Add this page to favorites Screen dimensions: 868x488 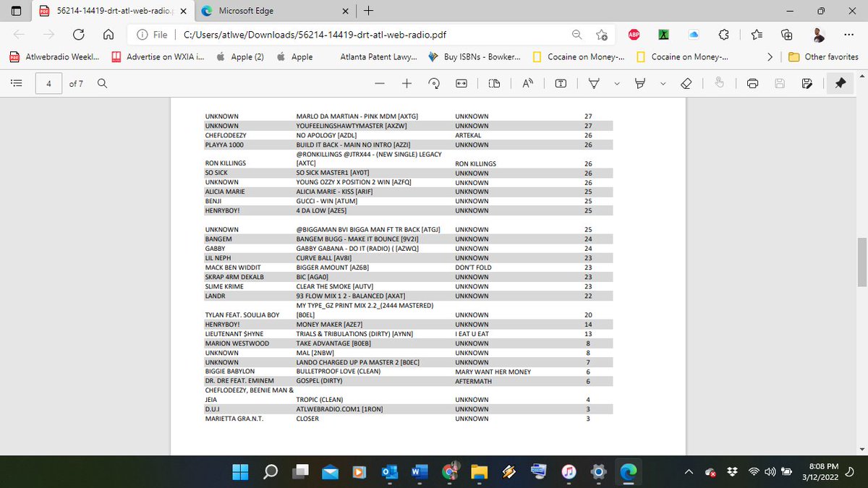tap(602, 34)
